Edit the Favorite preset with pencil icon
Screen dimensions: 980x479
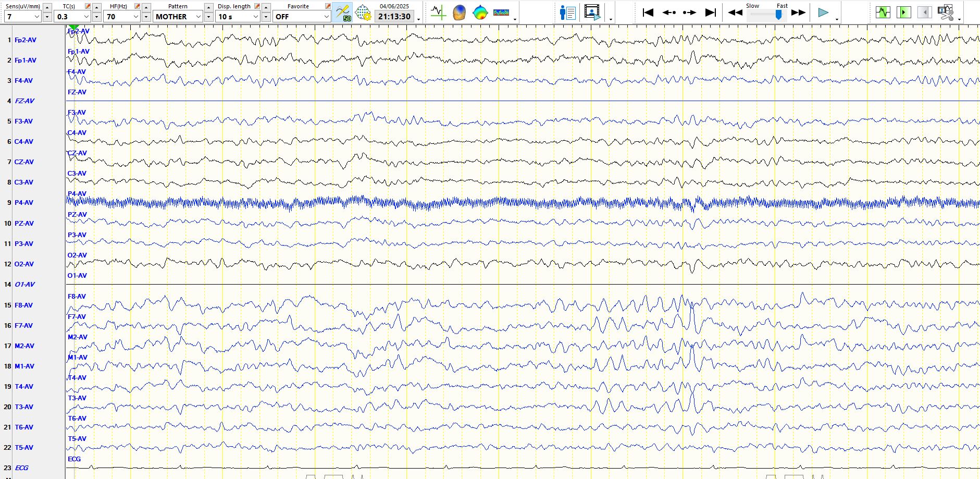[x=328, y=6]
